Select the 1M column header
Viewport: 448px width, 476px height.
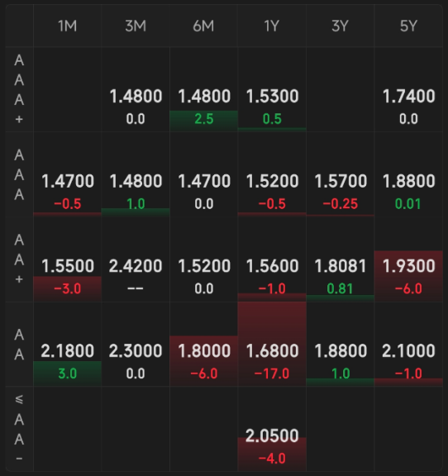coord(68,26)
